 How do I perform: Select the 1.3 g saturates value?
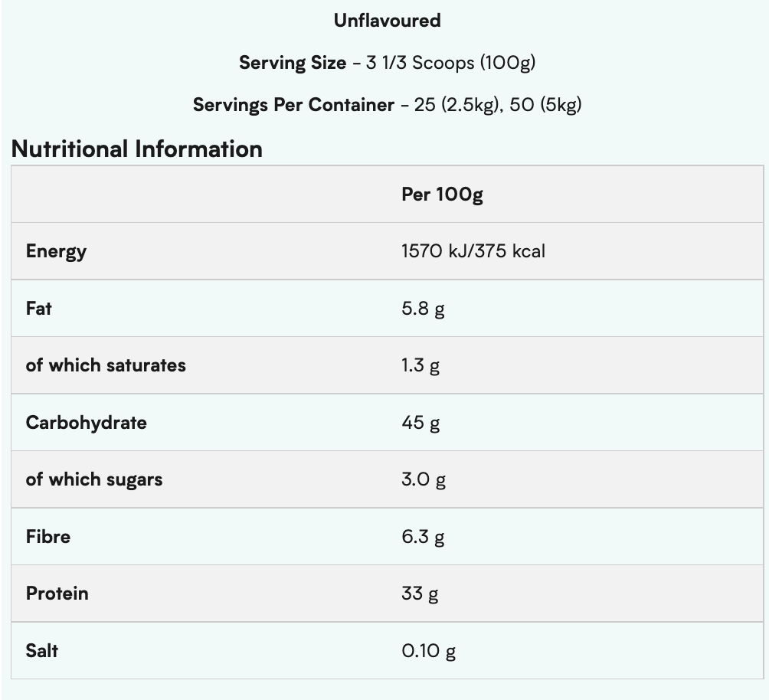(x=420, y=365)
